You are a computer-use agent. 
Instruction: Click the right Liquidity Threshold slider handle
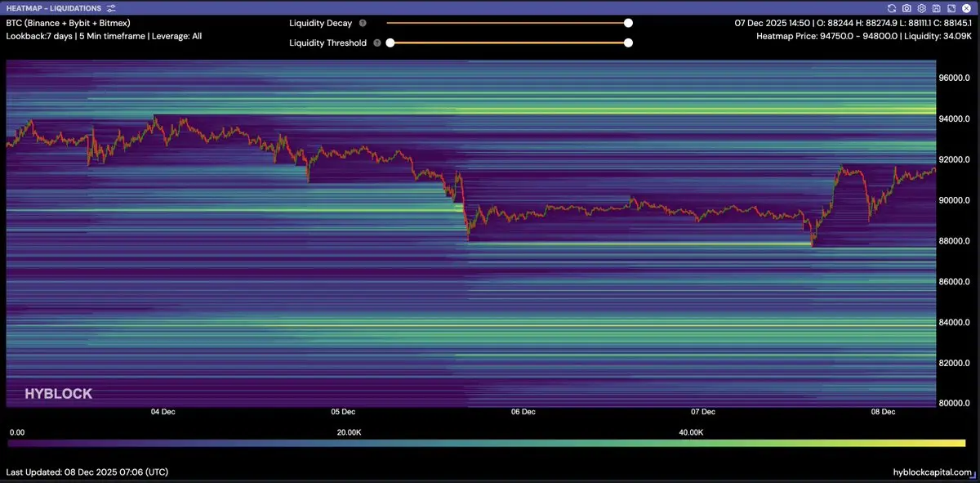pos(628,43)
